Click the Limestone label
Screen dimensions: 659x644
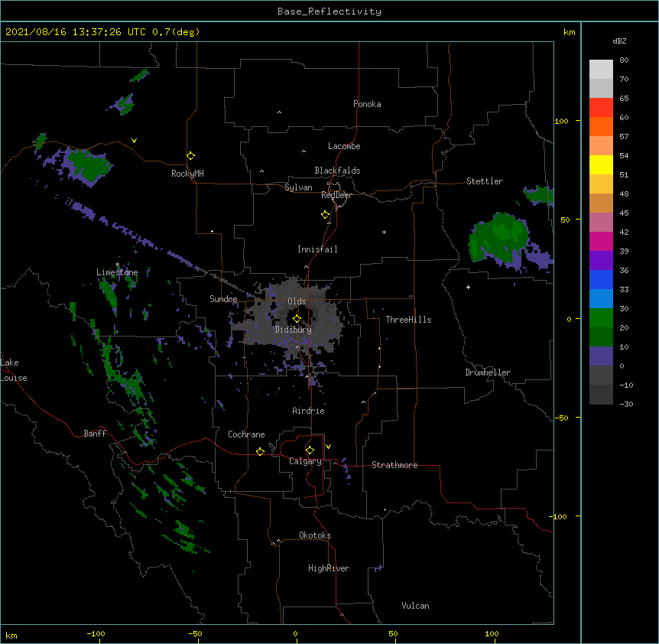117,272
